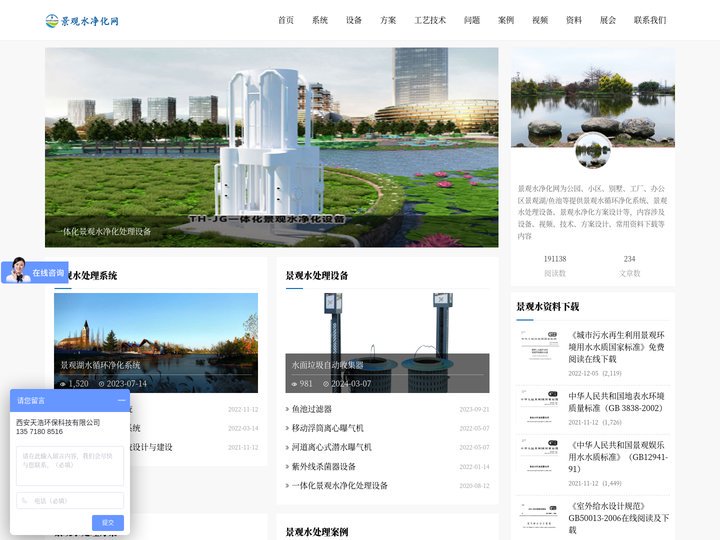Click the clock icon beside 2024-03-07

pyautogui.click(x=326, y=384)
